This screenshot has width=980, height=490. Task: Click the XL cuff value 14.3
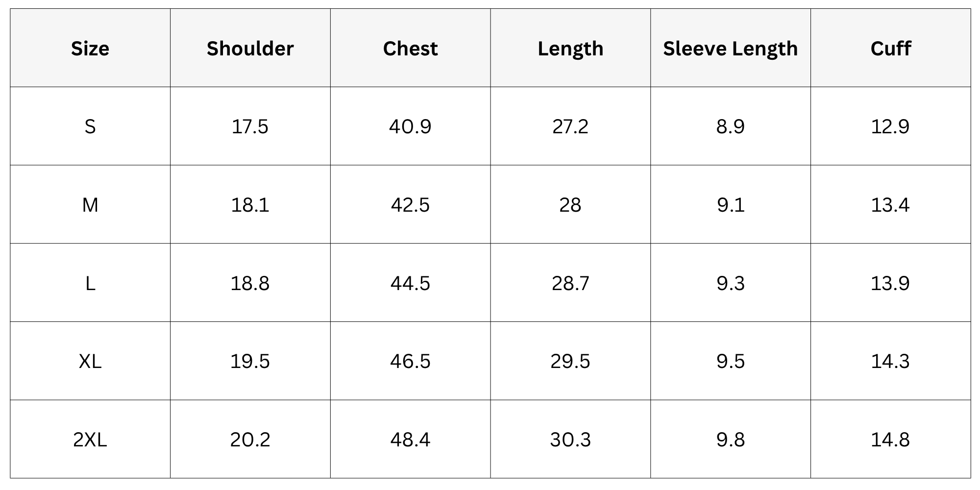tap(890, 361)
